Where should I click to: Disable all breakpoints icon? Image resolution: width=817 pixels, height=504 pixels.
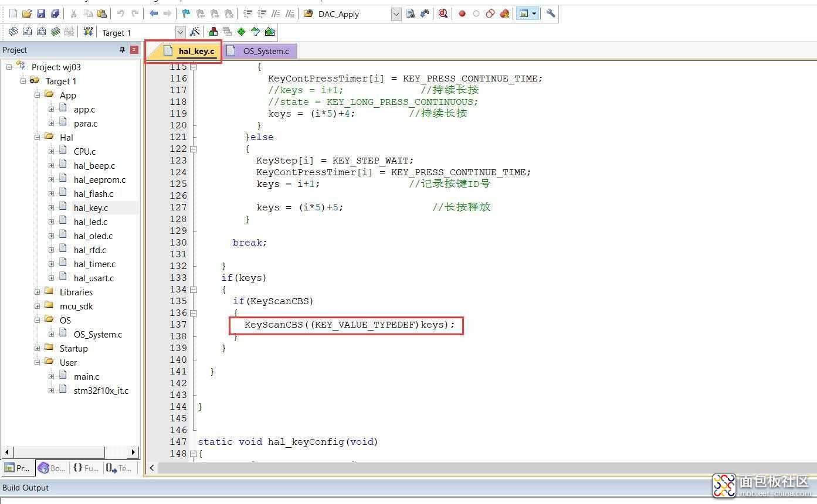490,13
